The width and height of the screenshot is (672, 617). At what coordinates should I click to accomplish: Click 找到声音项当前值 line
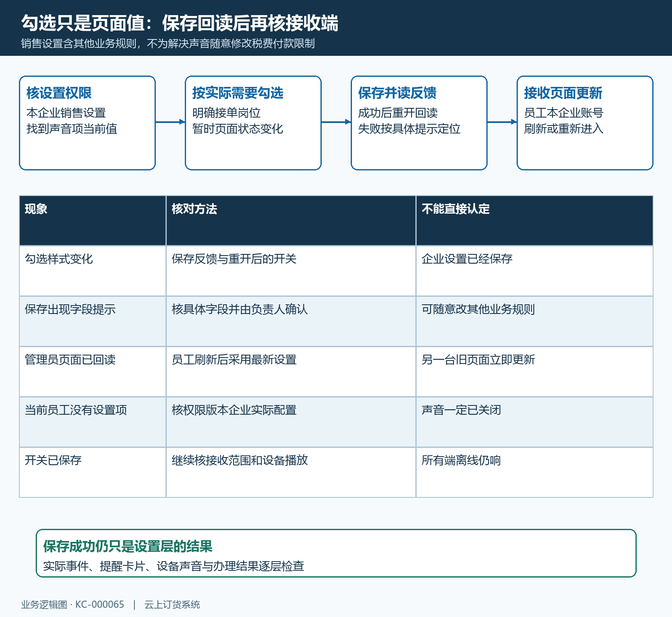tap(71, 129)
